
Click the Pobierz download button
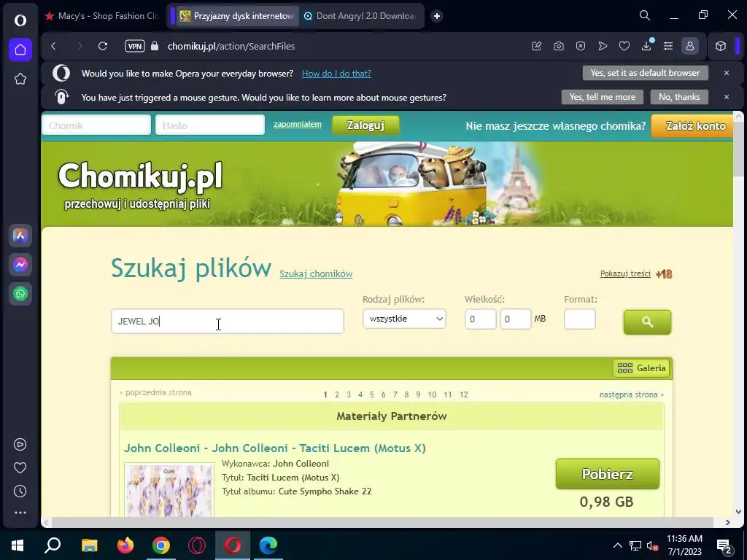(608, 474)
